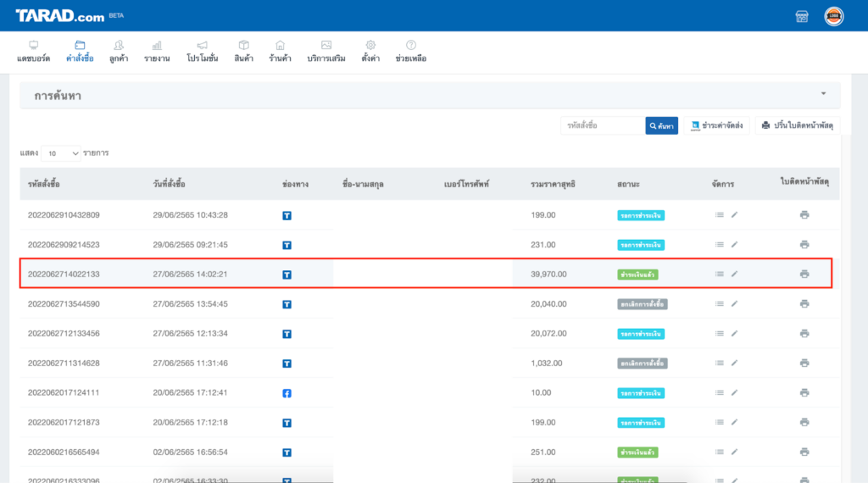Screen dimensions: 868x483
Task: Focus the รหัสสั่งซื้อ order code search field
Action: [603, 125]
